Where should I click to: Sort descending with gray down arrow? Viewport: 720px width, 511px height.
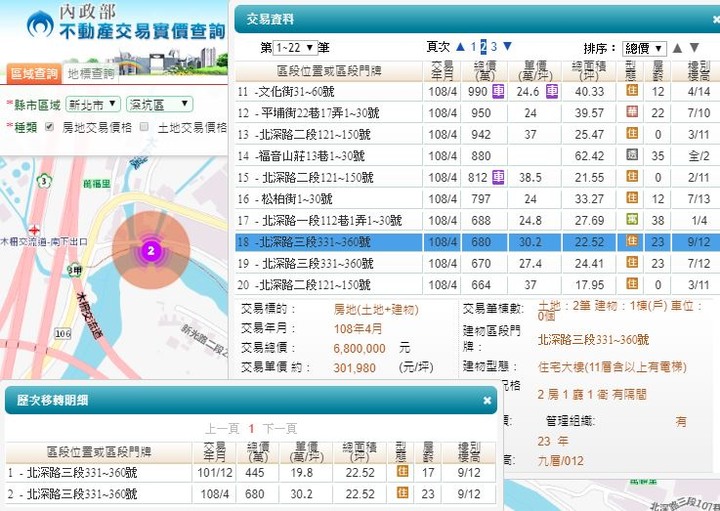point(694,47)
